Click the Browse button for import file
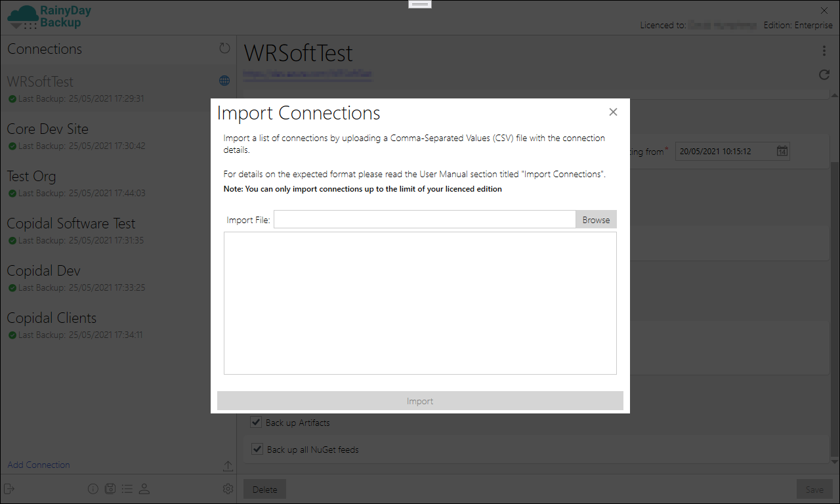Image resolution: width=840 pixels, height=504 pixels. pyautogui.click(x=596, y=220)
